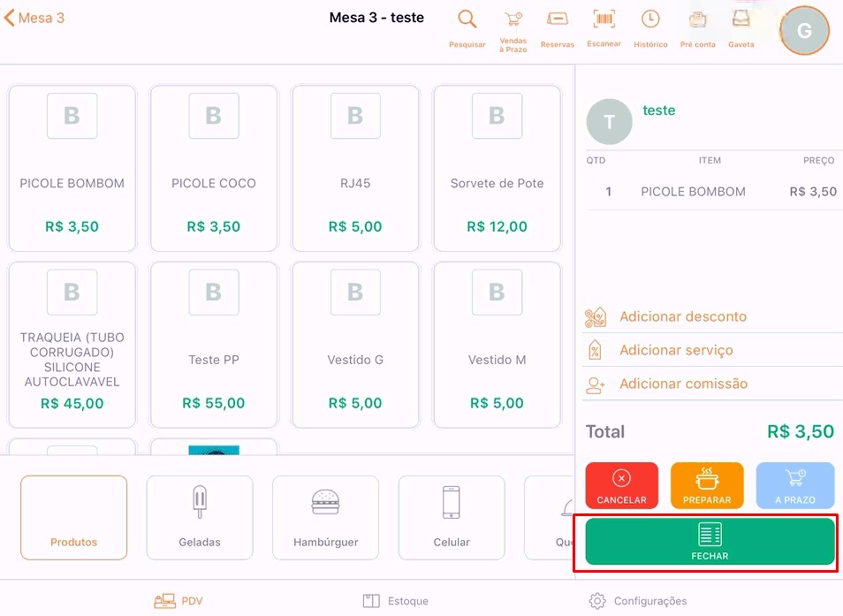Select the Produtos category
The image size is (843, 616).
[x=73, y=518]
